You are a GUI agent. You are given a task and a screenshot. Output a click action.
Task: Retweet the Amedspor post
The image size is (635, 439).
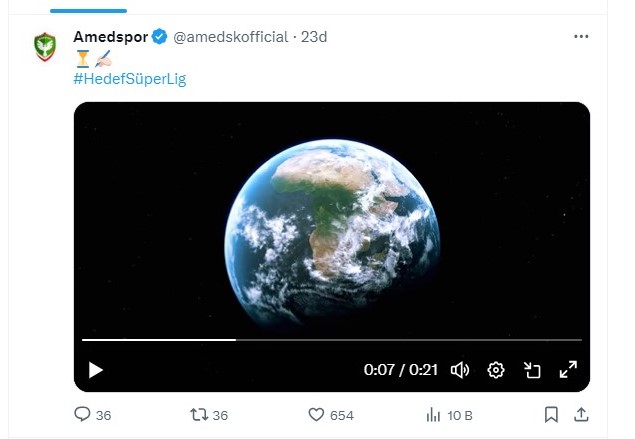click(x=197, y=415)
